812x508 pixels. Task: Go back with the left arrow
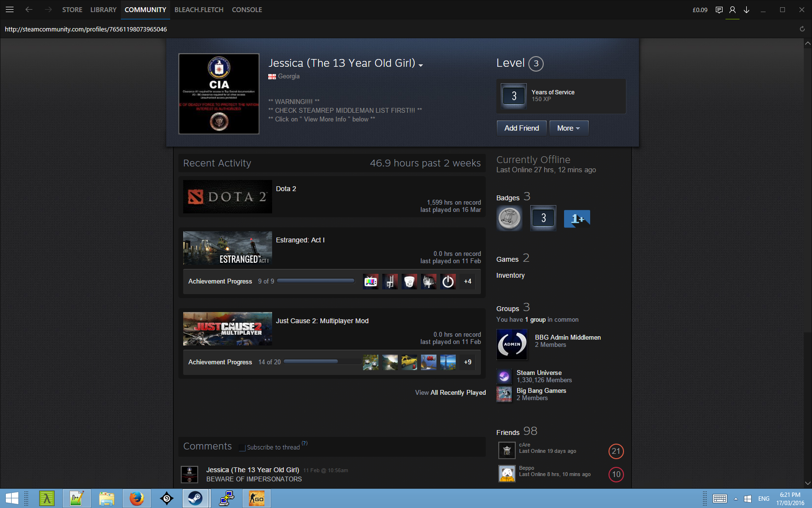pos(29,10)
